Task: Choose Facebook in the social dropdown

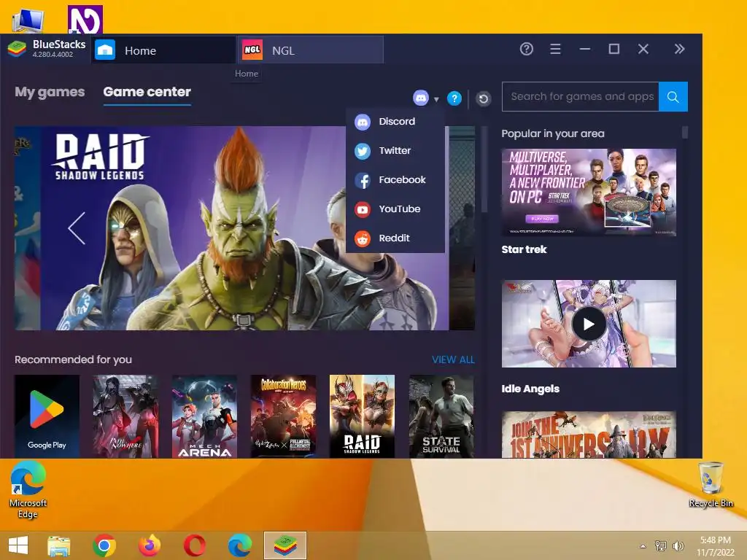Action: tap(395, 180)
